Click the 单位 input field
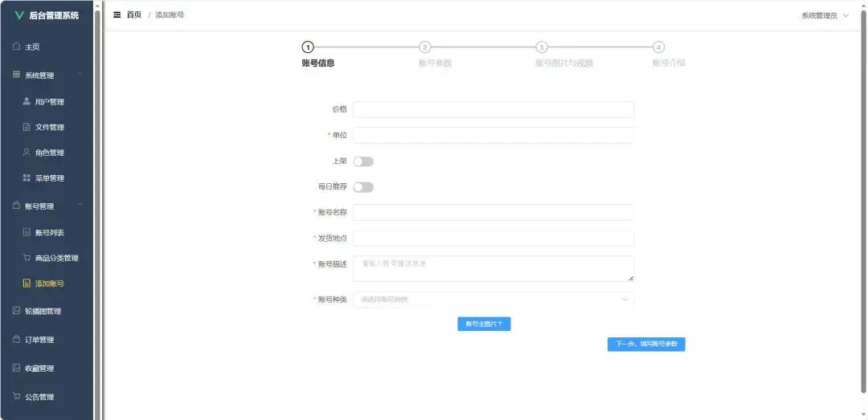The image size is (868, 420). (493, 135)
